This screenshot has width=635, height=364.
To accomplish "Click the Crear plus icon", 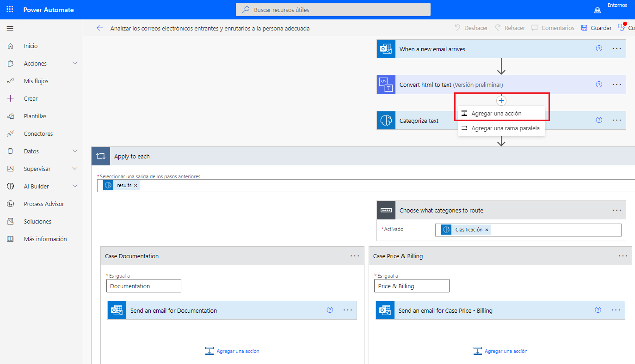I will click(10, 99).
